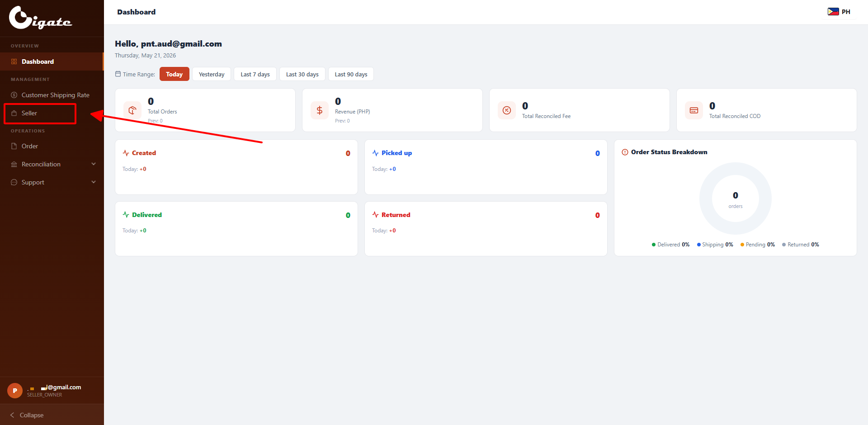Click the Delivered 0% legend entry
This screenshot has height=425, width=868.
point(670,245)
